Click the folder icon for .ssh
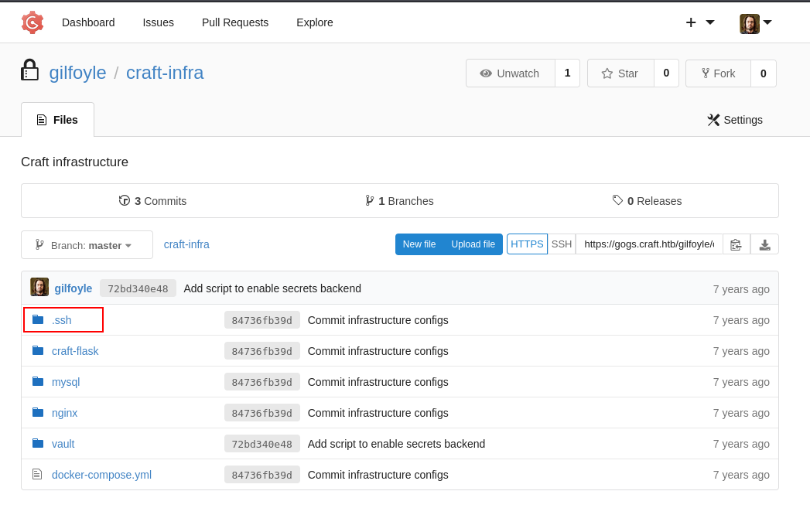Image resolution: width=810 pixels, height=532 pixels. pos(38,319)
